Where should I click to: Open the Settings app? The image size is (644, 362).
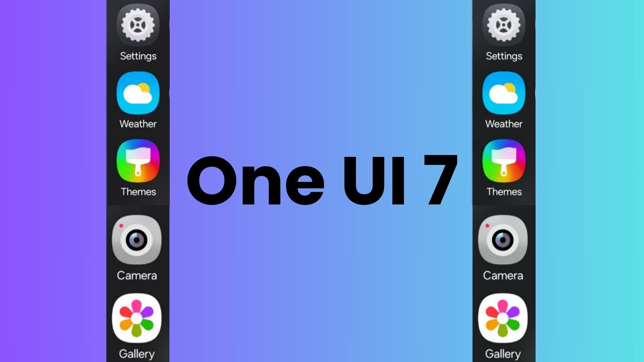point(138,24)
